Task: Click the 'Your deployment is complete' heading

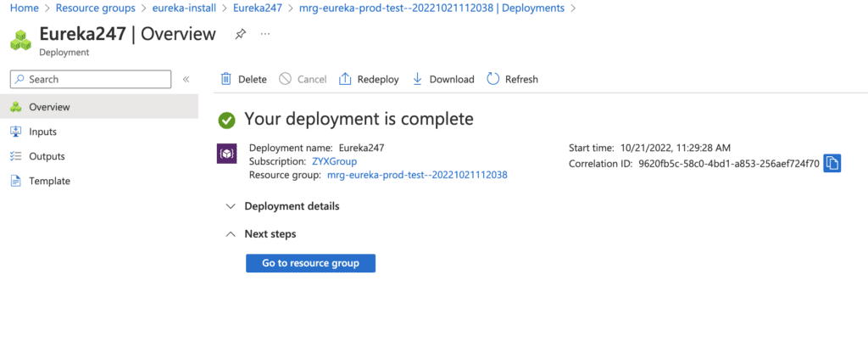Action: 359,119
